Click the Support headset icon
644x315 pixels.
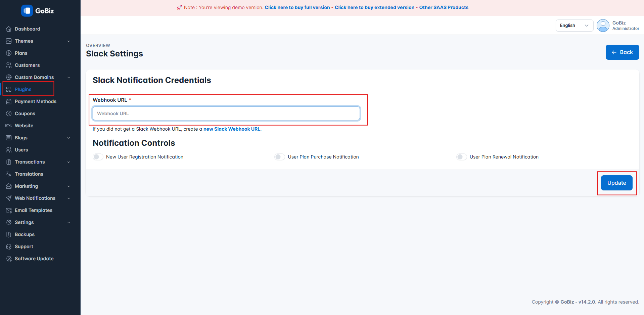point(9,246)
